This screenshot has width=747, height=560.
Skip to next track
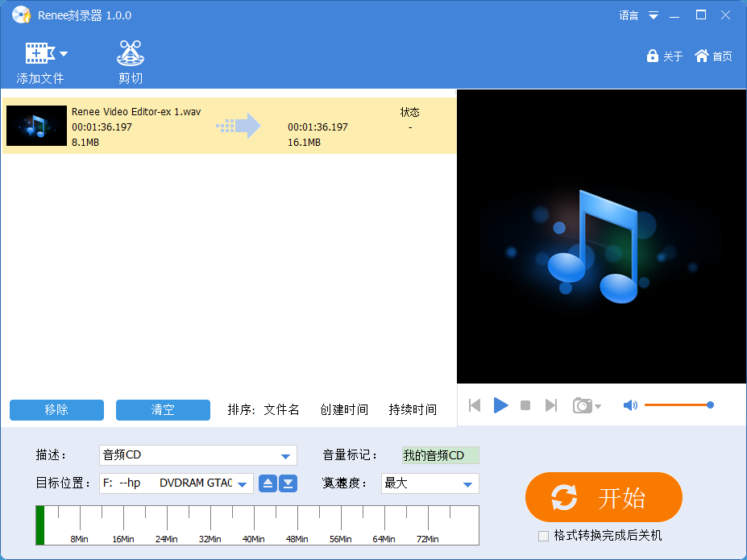[x=550, y=405]
